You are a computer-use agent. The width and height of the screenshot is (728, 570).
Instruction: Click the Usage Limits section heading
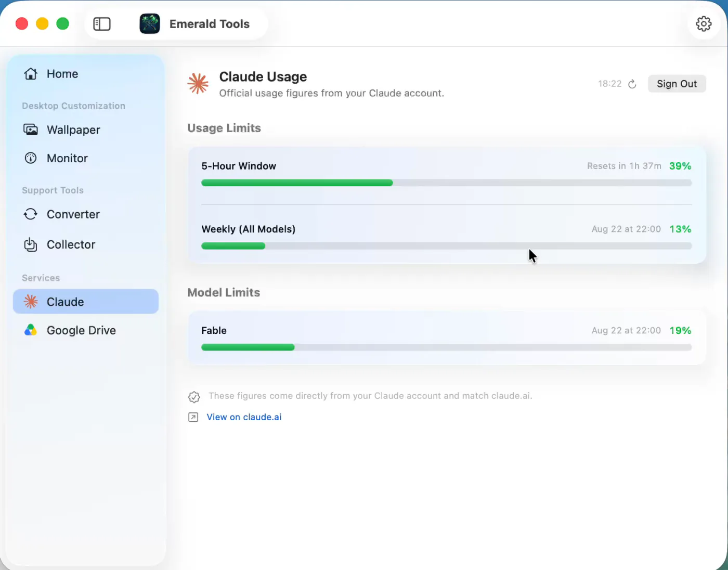coord(224,128)
